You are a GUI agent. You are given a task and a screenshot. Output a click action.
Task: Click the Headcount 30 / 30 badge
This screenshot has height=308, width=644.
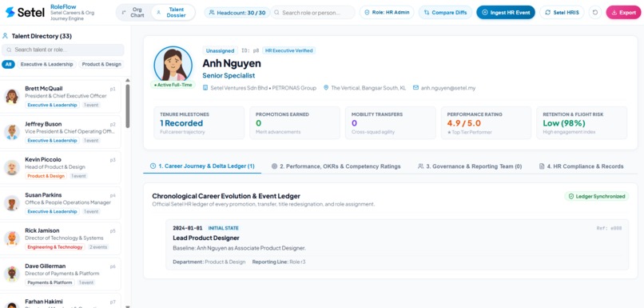click(237, 12)
